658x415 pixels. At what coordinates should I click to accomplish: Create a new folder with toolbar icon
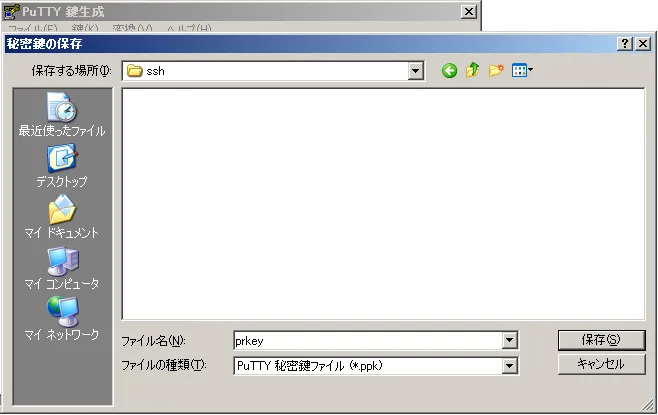point(496,71)
